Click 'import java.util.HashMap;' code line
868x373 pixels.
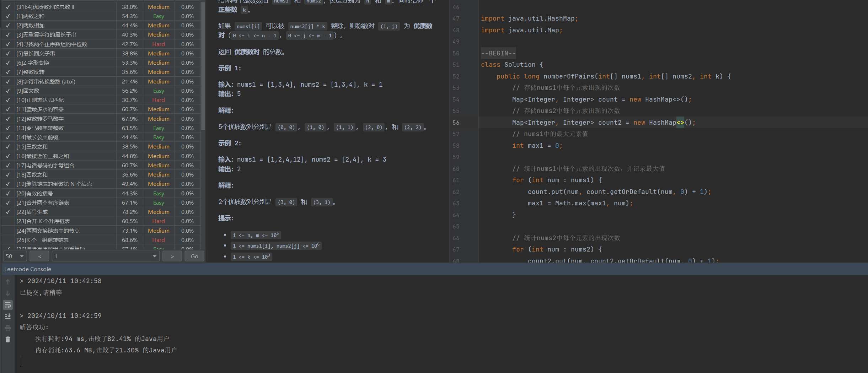[x=529, y=18]
